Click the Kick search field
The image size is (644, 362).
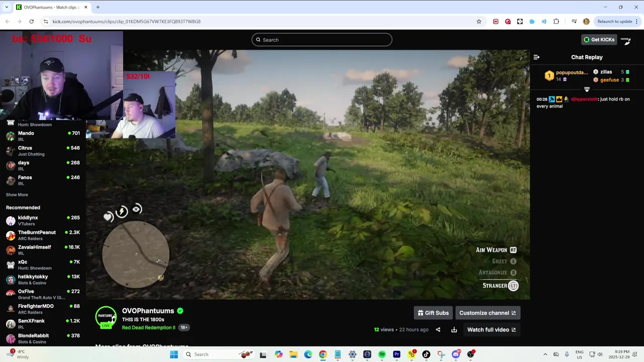point(322,40)
